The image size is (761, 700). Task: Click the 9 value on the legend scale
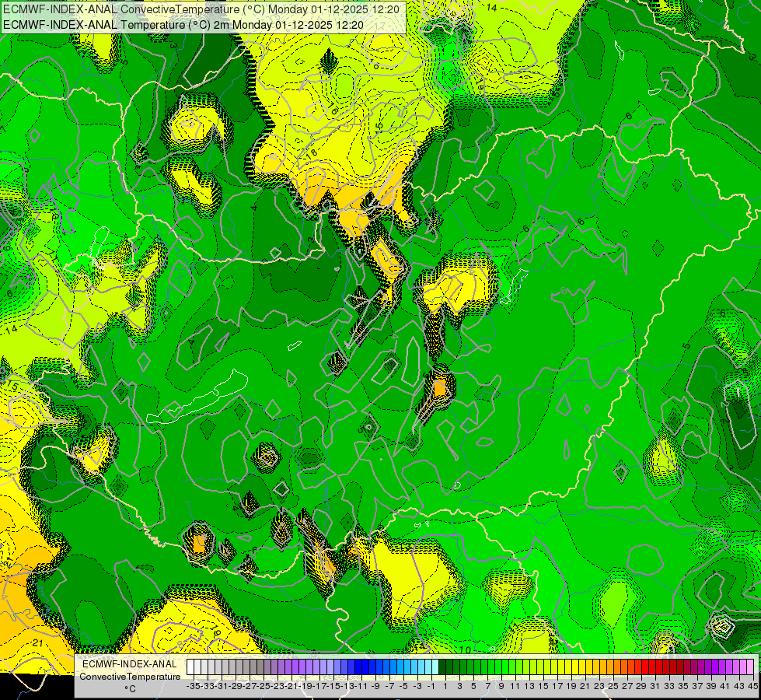(501, 686)
